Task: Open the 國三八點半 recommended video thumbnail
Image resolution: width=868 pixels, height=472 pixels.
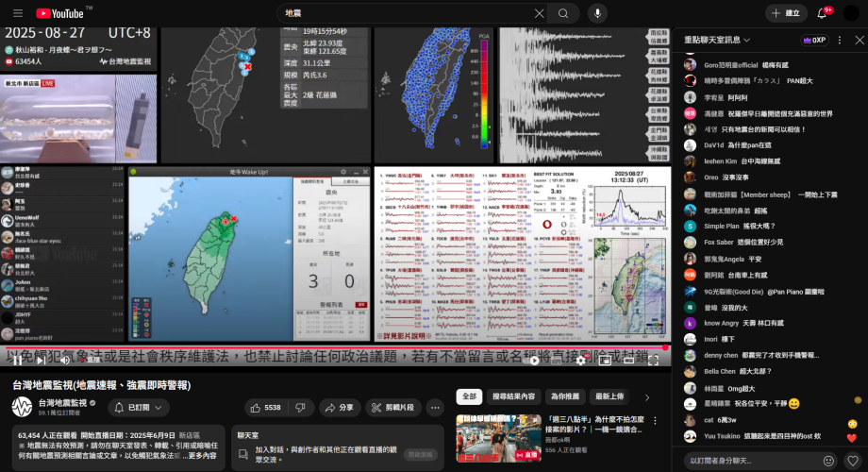Action: click(x=498, y=438)
